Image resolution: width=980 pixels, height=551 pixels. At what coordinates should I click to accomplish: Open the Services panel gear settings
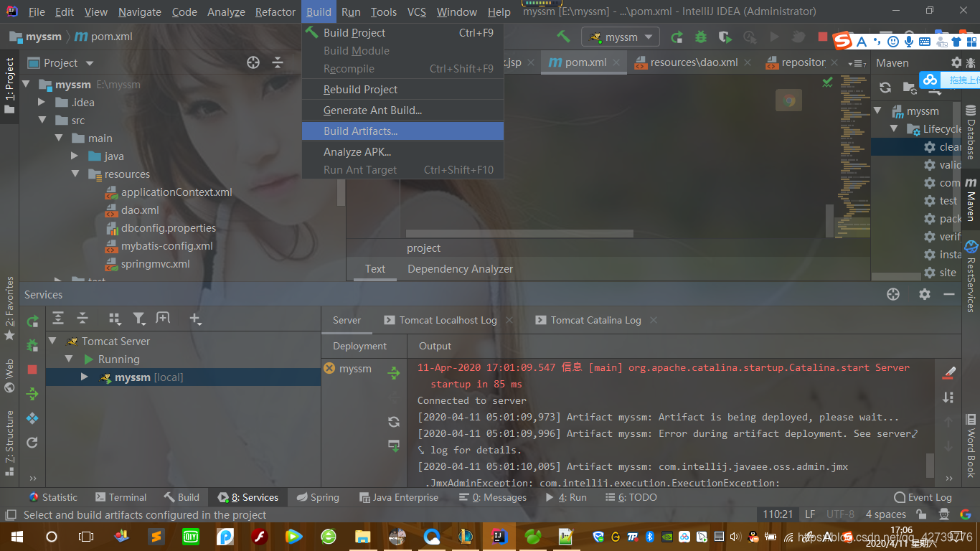point(925,294)
